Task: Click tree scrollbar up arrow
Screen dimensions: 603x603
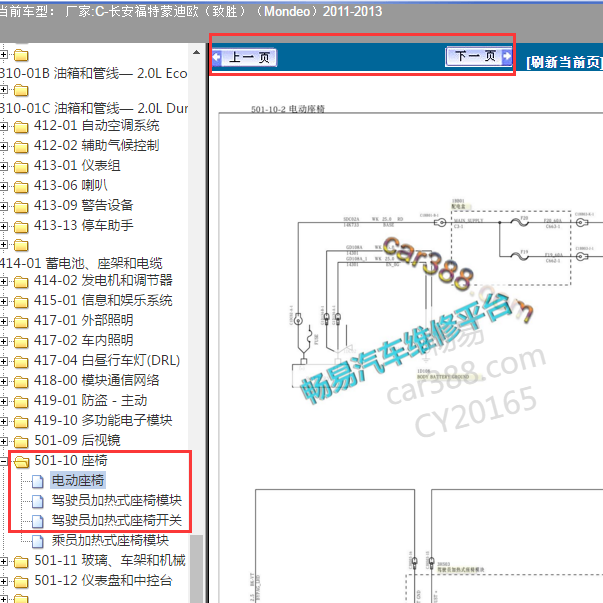Action: click(197, 52)
